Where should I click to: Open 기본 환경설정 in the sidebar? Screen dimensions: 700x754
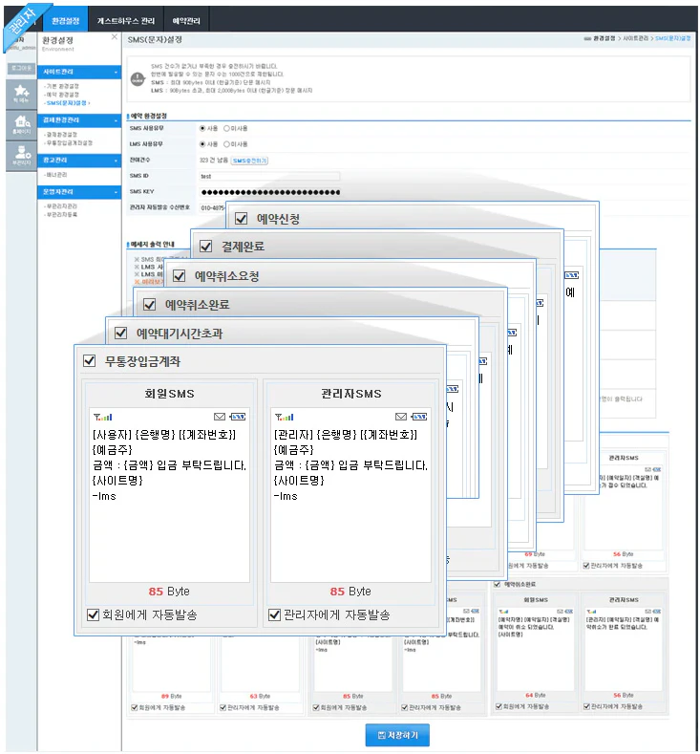pyautogui.click(x=62, y=86)
